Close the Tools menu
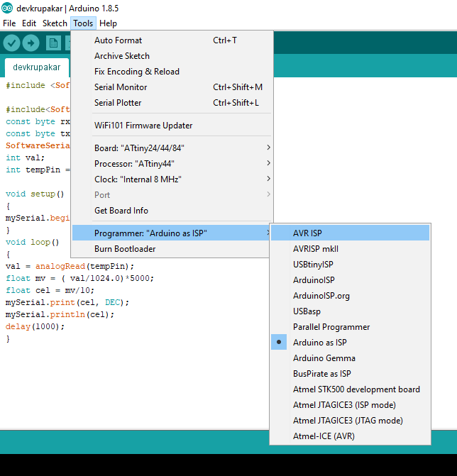457x476 pixels. [x=83, y=23]
